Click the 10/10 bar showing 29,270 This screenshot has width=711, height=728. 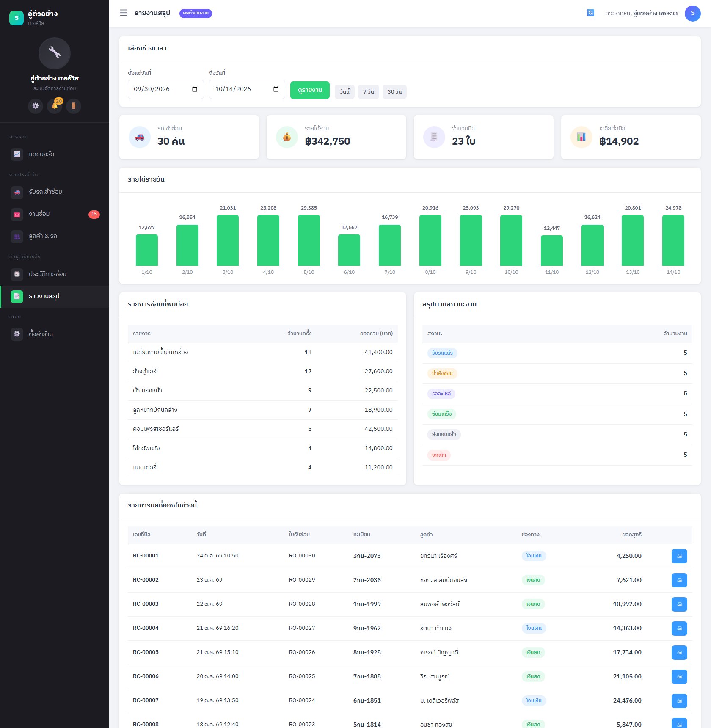point(511,240)
